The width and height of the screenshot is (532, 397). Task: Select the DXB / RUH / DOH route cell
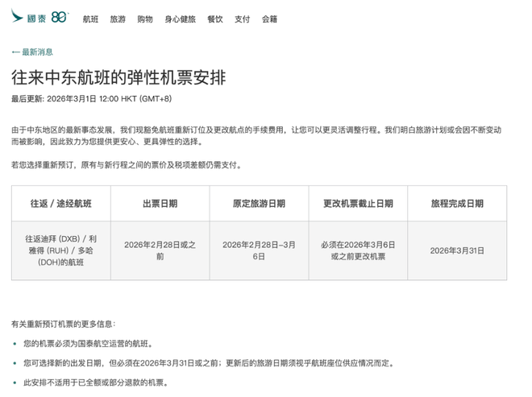coord(60,250)
